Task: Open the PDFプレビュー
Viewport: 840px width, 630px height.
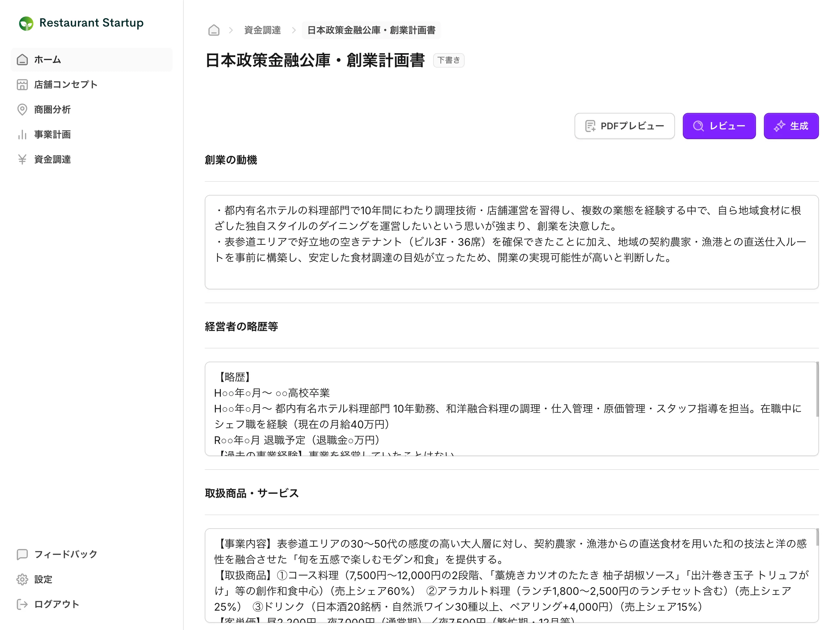Action: [x=624, y=126]
